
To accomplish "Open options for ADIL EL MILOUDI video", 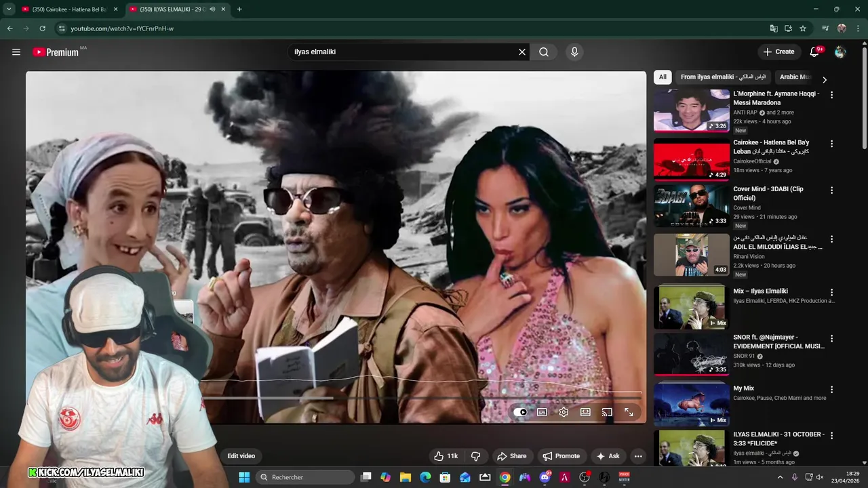I will pos(831,239).
